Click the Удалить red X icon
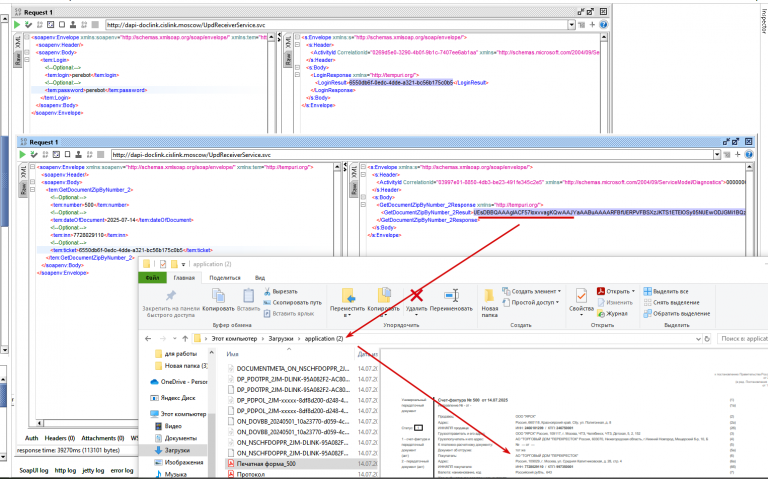Screen dimensions: 768x479 pos(416,295)
